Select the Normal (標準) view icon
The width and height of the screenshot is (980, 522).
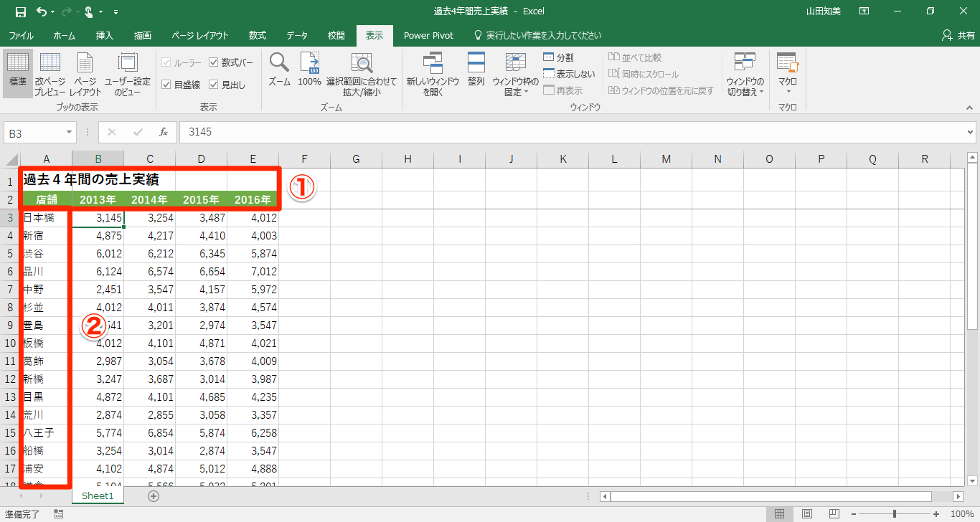point(18,75)
